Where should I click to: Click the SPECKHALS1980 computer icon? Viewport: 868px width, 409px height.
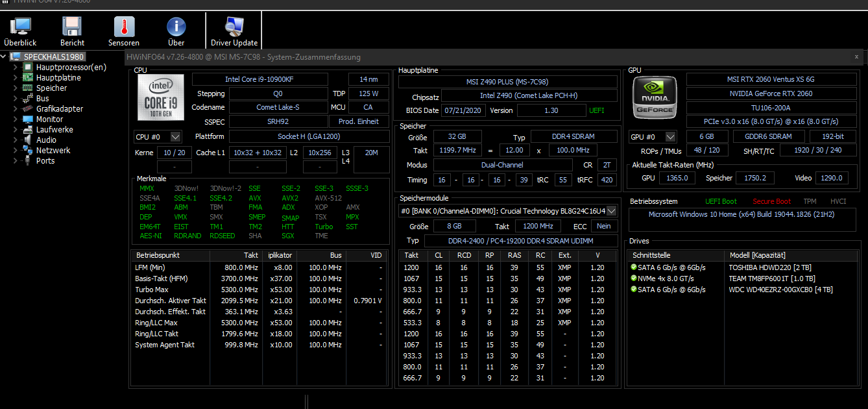[x=16, y=56]
